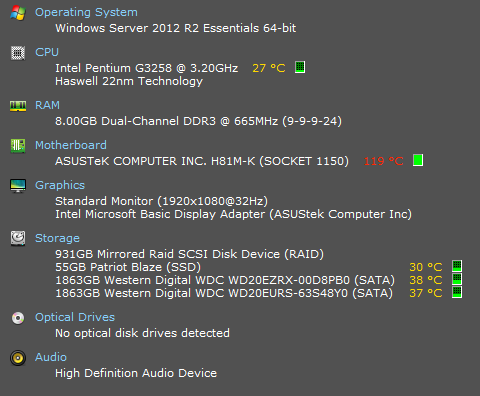This screenshot has width=480, height=396.
Task: Open the Operating System section link
Action: click(86, 13)
